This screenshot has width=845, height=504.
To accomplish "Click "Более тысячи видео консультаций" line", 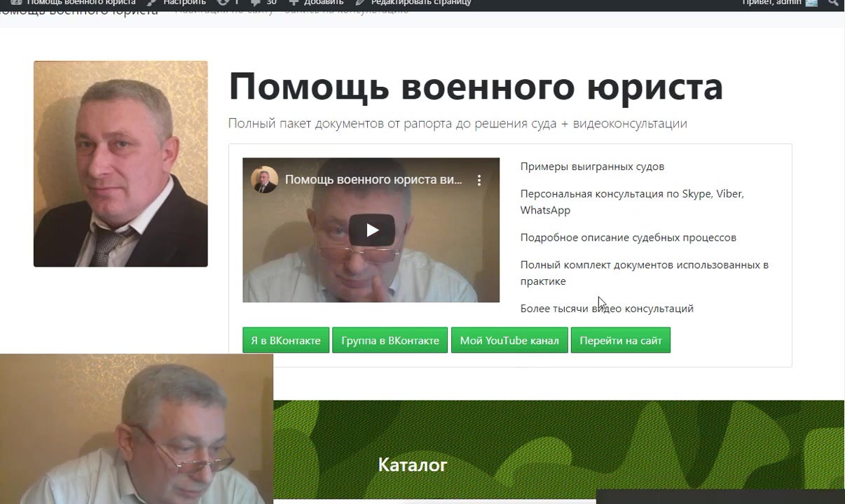I will pyautogui.click(x=607, y=309).
